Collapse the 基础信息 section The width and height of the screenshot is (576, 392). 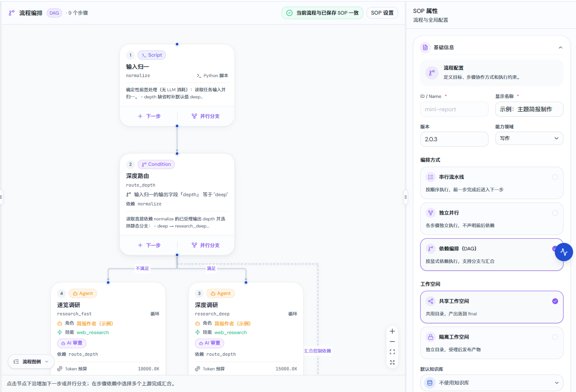[561, 47]
